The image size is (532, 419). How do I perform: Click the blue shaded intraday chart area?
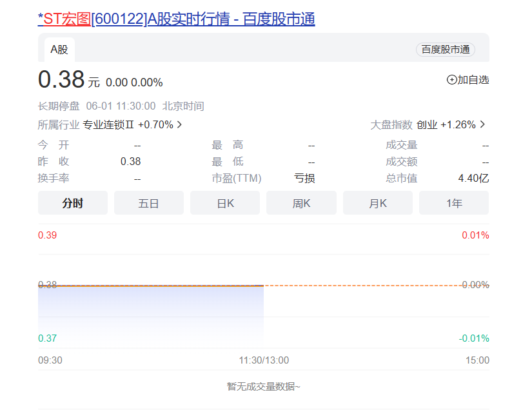coord(151,313)
